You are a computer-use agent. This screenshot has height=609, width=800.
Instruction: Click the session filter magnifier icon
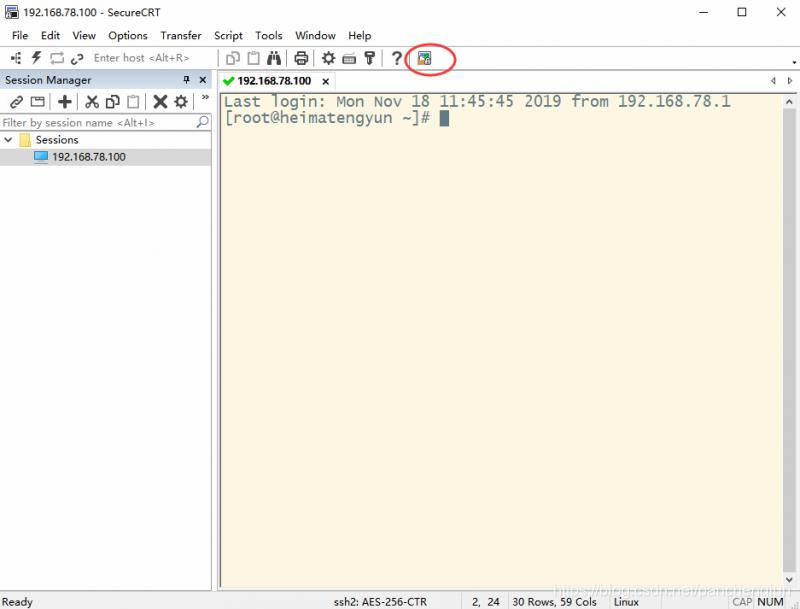click(x=203, y=122)
